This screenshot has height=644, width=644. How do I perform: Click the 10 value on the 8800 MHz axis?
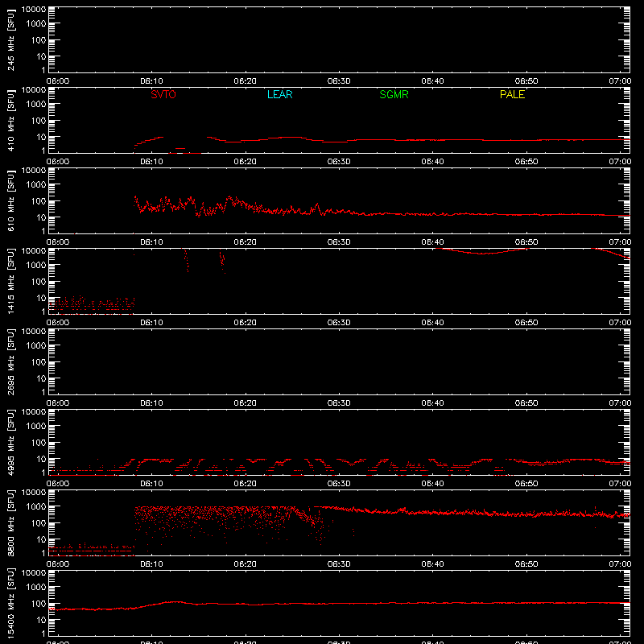[x=41, y=539]
